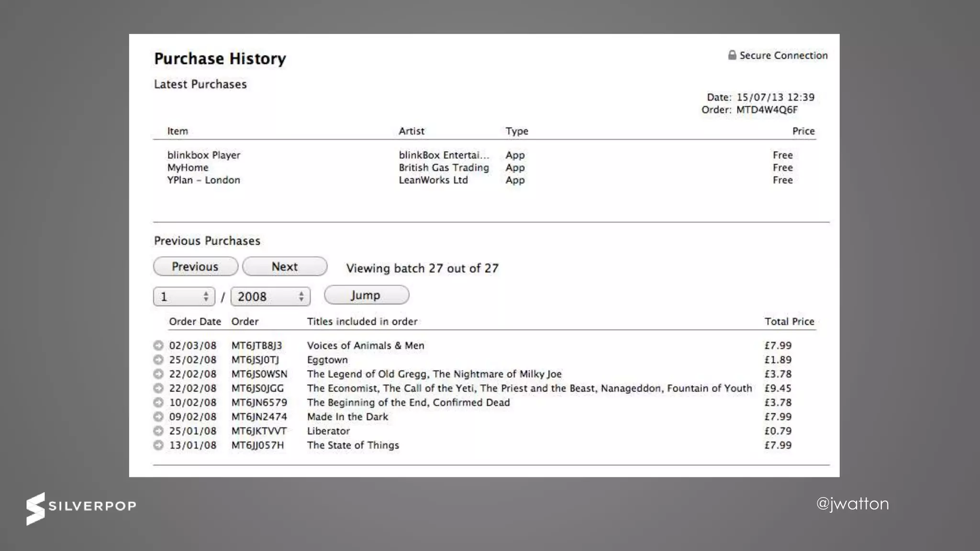Click the Secure Connection lock icon
The height and width of the screenshot is (551, 980).
[732, 55]
